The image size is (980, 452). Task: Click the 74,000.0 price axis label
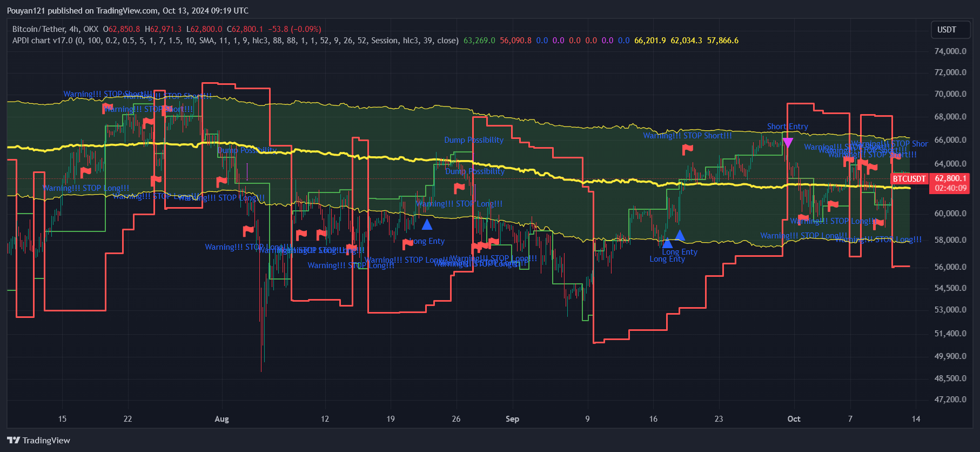coord(950,51)
